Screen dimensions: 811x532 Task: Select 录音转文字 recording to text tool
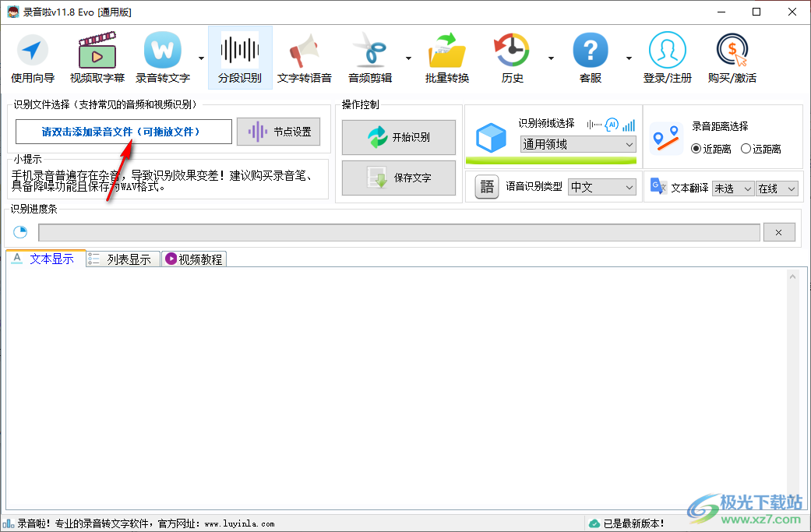[162, 58]
